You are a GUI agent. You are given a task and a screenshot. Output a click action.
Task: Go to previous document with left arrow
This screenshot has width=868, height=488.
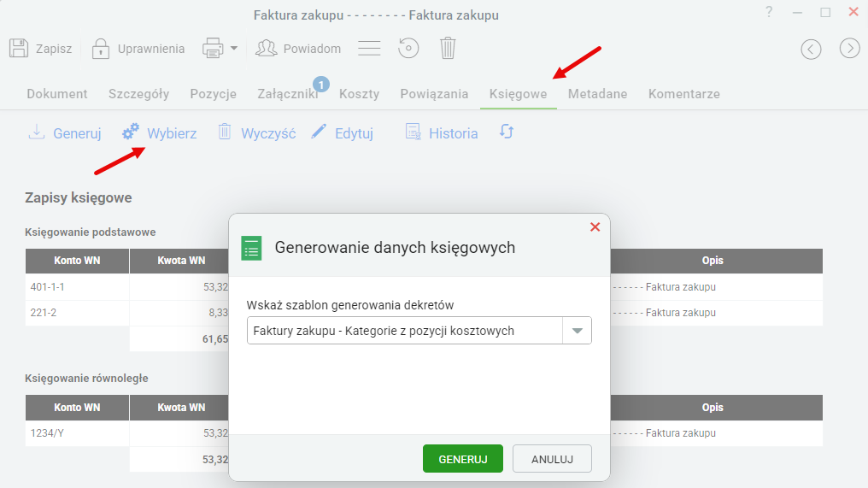[x=811, y=50]
